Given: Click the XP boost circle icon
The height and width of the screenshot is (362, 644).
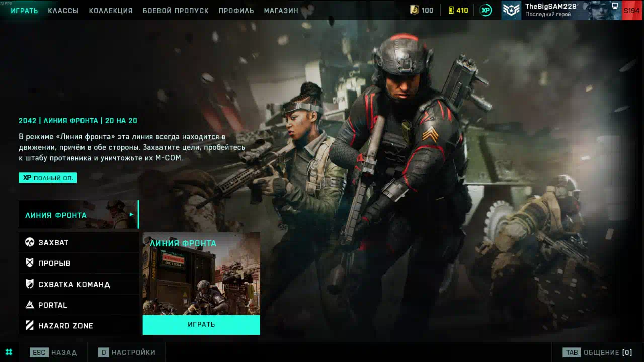Looking at the screenshot, I should coord(486,10).
